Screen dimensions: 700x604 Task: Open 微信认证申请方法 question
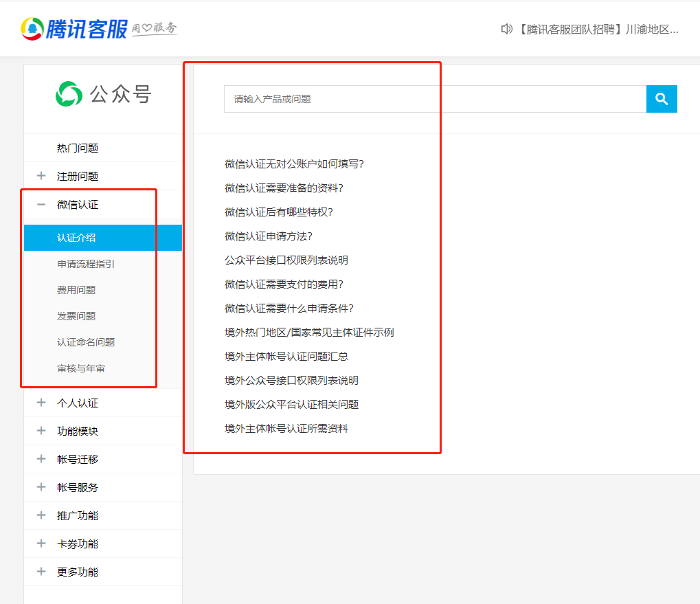(x=269, y=236)
